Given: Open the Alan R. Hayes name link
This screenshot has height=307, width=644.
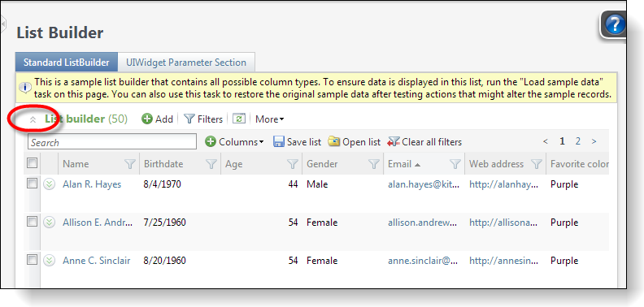Looking at the screenshot, I should [x=92, y=184].
